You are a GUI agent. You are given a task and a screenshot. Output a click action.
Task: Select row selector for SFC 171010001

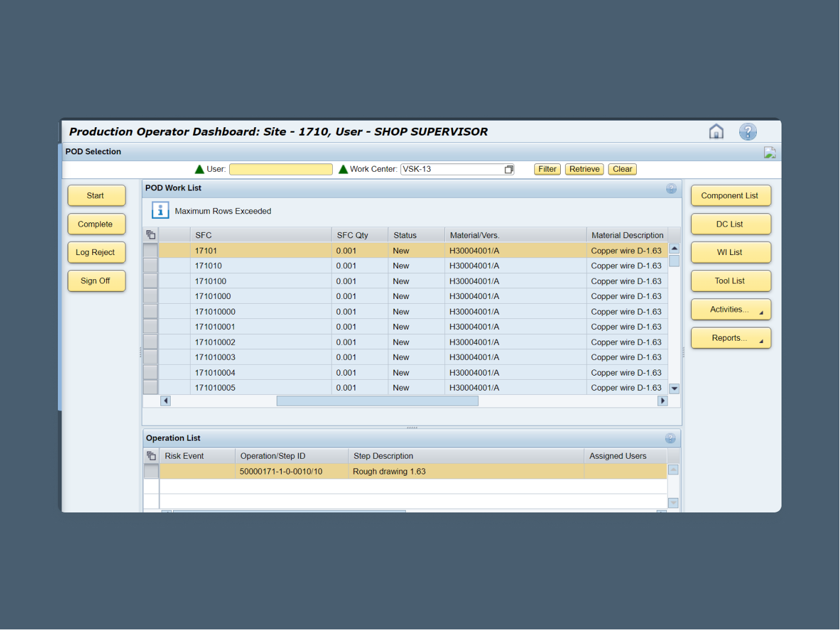(150, 327)
